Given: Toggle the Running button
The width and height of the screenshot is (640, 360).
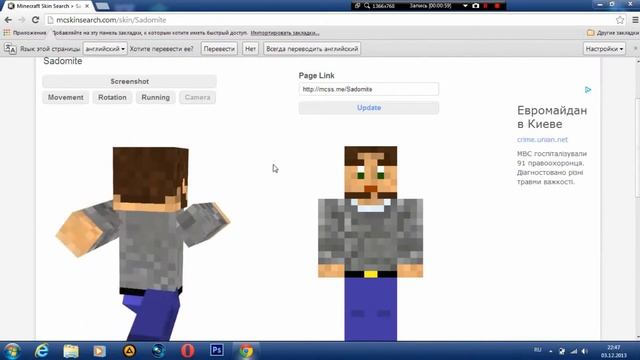Looking at the screenshot, I should (156, 97).
